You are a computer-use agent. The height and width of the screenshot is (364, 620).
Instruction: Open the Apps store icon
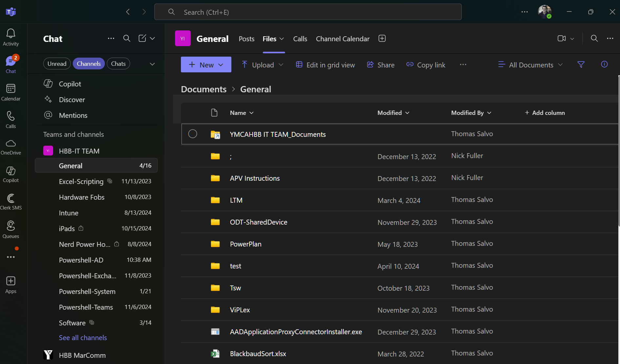(11, 284)
